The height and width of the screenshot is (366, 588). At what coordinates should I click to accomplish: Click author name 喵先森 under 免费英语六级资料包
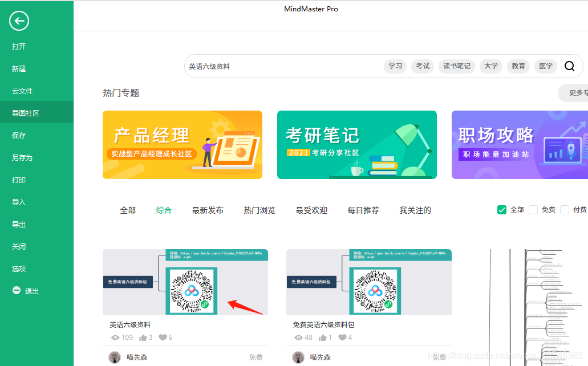pos(321,357)
